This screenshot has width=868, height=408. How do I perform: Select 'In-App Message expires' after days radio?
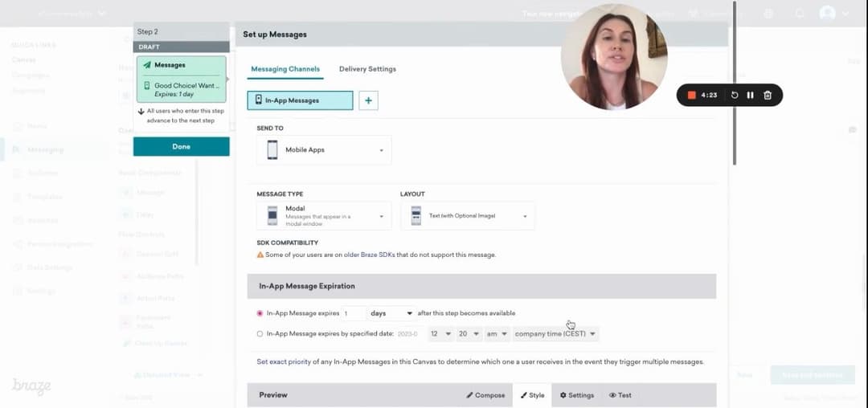click(260, 313)
